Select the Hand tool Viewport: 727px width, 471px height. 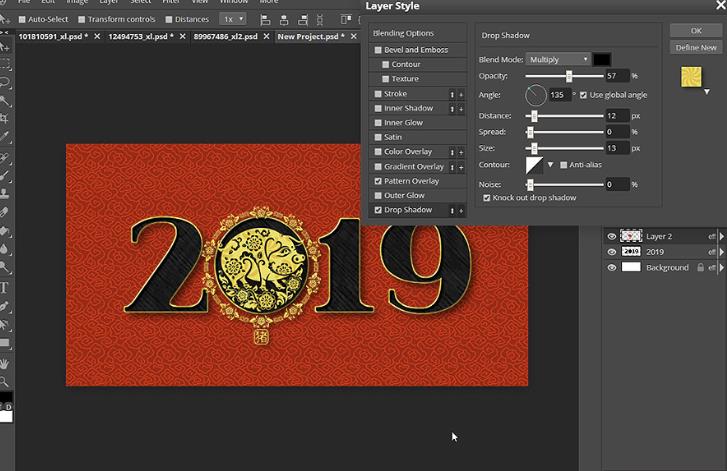click(4, 364)
